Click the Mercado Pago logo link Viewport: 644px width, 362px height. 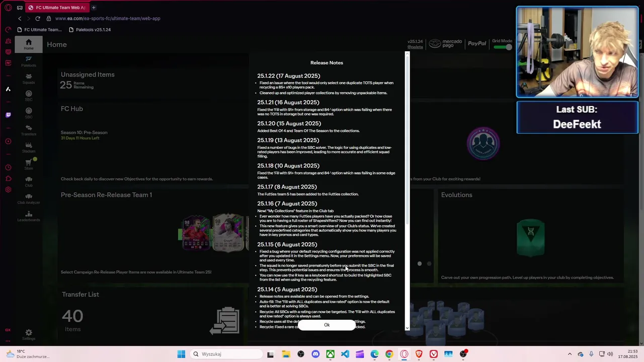(445, 44)
